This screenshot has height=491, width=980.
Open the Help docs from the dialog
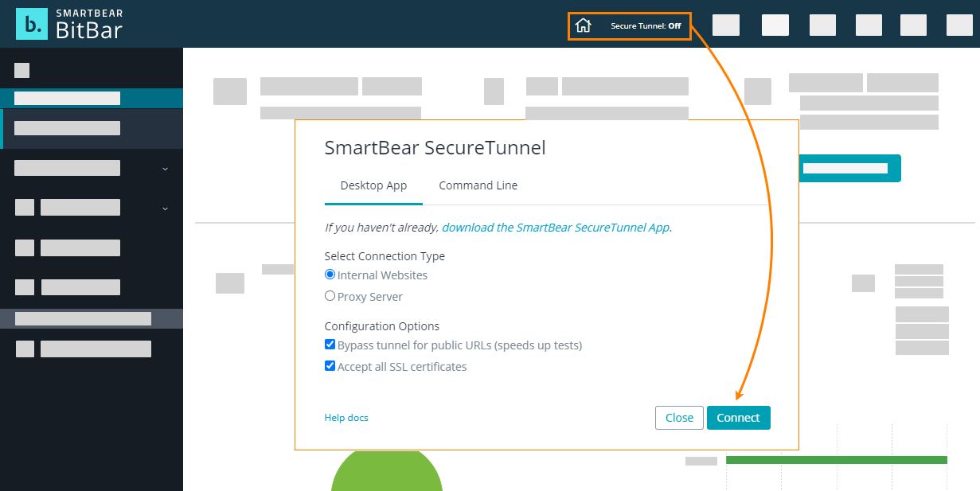point(346,417)
